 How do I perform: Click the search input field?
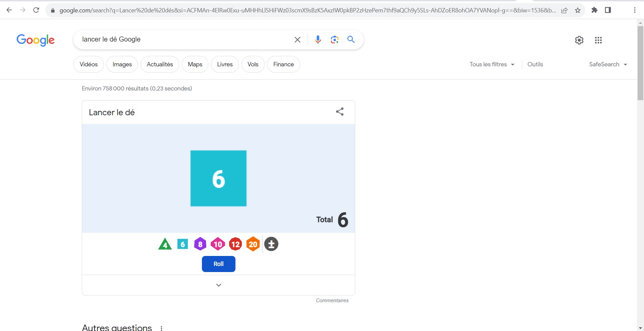pyautogui.click(x=184, y=40)
